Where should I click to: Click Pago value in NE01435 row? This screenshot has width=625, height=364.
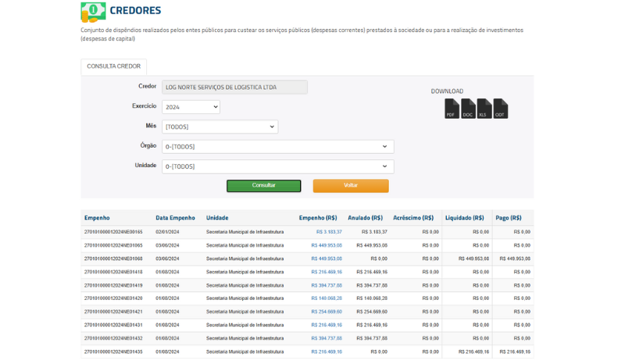tap(515, 352)
